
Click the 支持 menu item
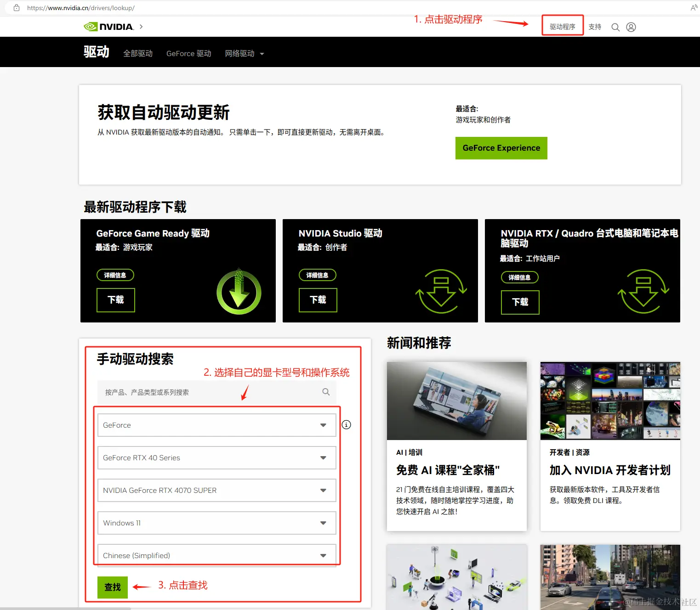tap(595, 27)
